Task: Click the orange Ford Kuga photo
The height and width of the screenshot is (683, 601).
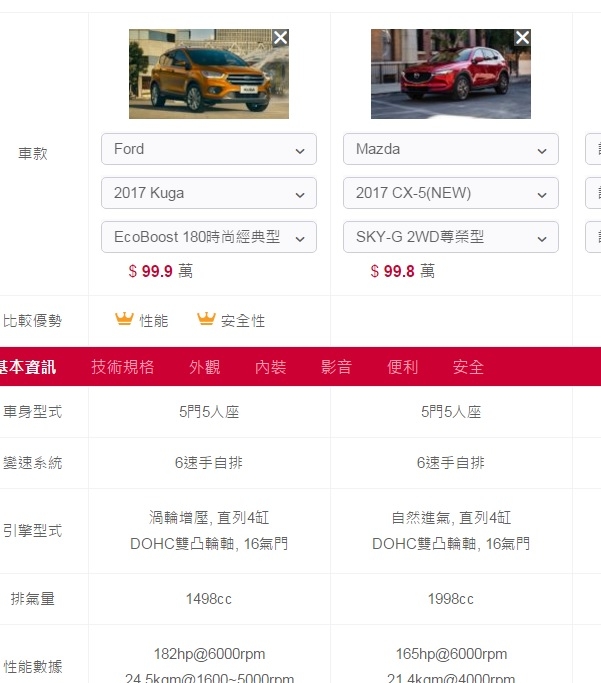Action: [x=209, y=74]
